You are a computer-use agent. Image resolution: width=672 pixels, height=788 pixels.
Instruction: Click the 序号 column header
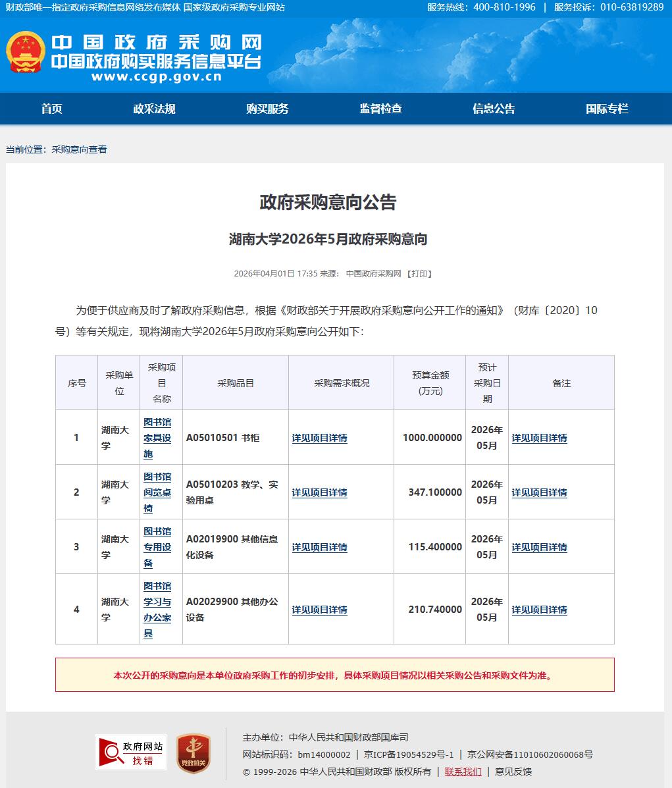(x=76, y=383)
